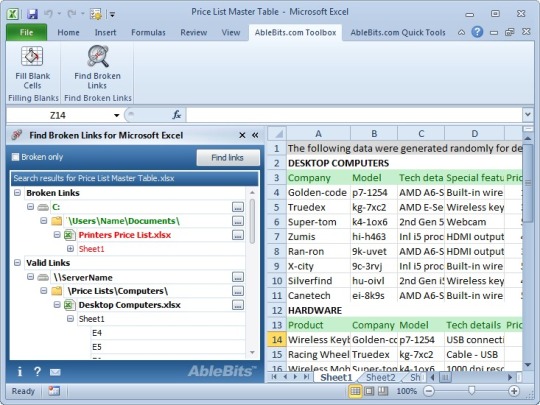Enable the Broken only checkbox
Viewport: 540px width, 405px height.
coord(15,157)
